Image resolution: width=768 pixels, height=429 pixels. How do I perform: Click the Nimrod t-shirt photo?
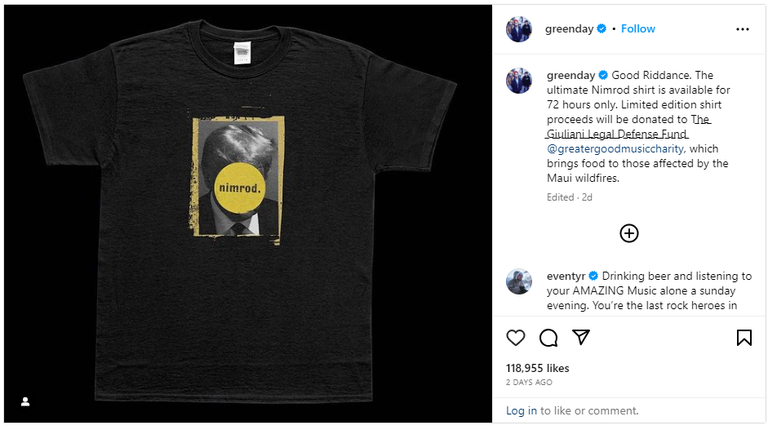(x=248, y=214)
